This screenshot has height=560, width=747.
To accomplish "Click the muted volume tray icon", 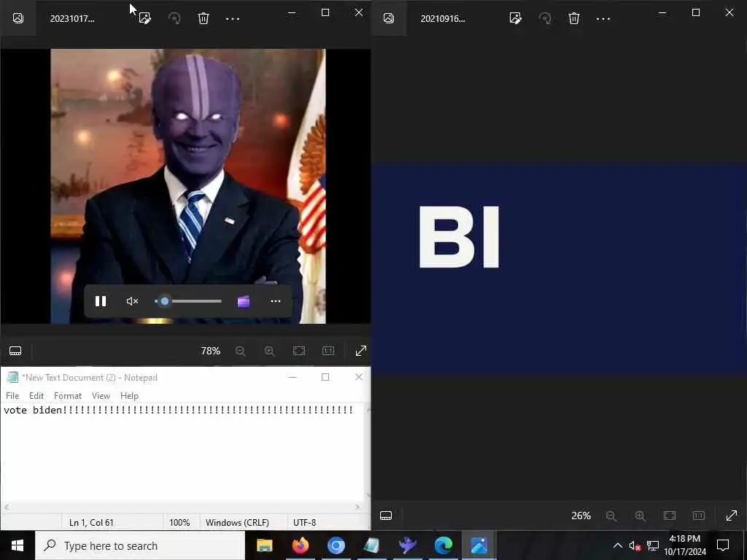I will pos(635,545).
